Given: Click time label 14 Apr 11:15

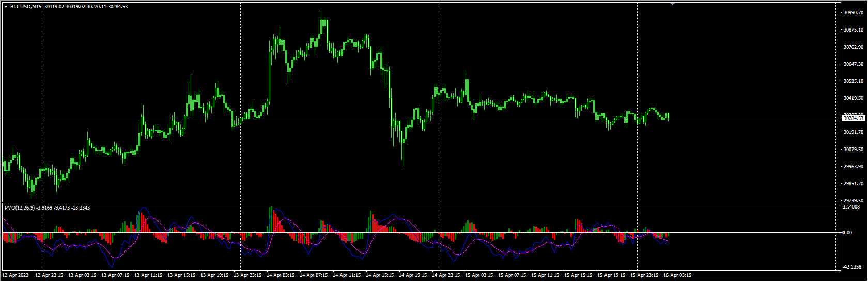Looking at the screenshot, I should tap(347, 275).
